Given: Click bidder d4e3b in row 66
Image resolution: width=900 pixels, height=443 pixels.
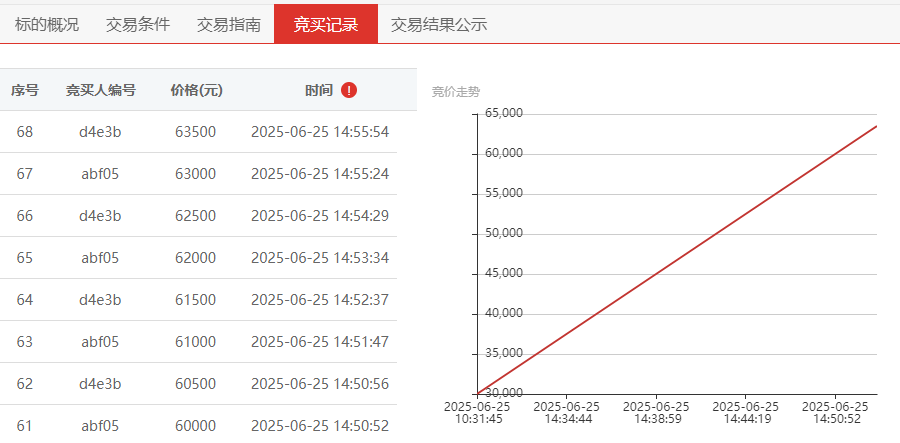Looking at the screenshot, I should coord(100,216).
